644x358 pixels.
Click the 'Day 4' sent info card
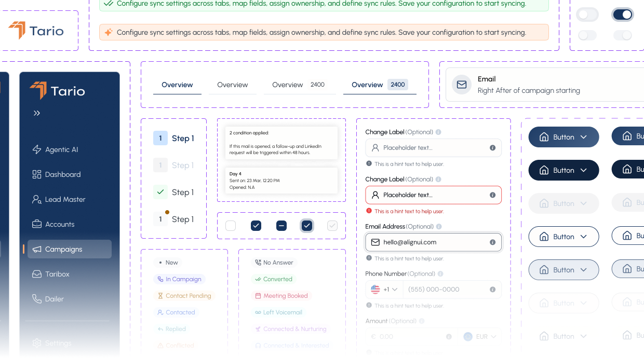point(281,181)
